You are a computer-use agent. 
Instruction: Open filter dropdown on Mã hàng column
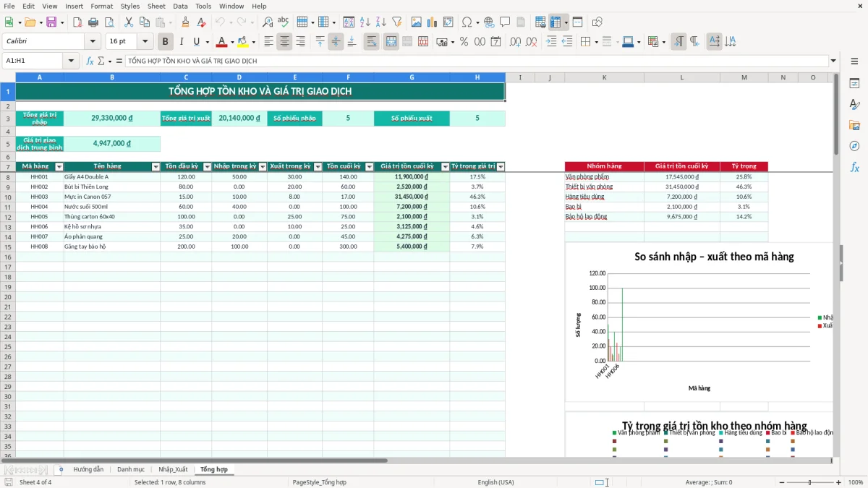(x=59, y=167)
